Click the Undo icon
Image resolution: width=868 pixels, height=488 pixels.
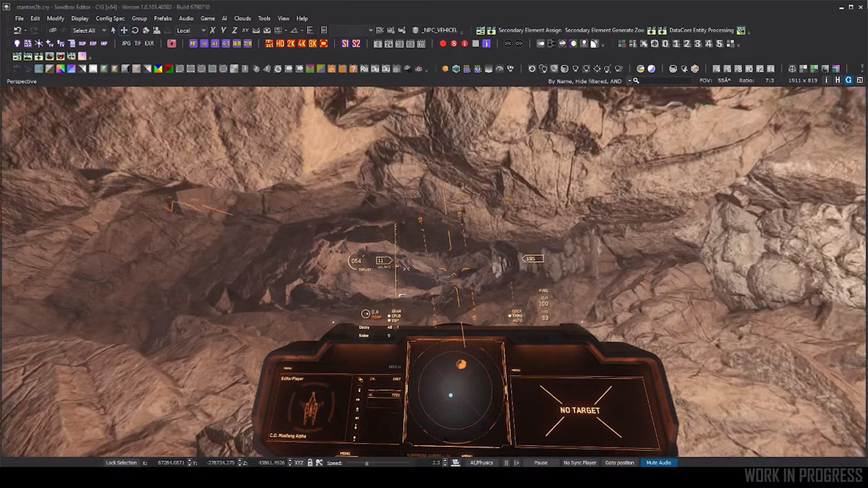pos(18,30)
